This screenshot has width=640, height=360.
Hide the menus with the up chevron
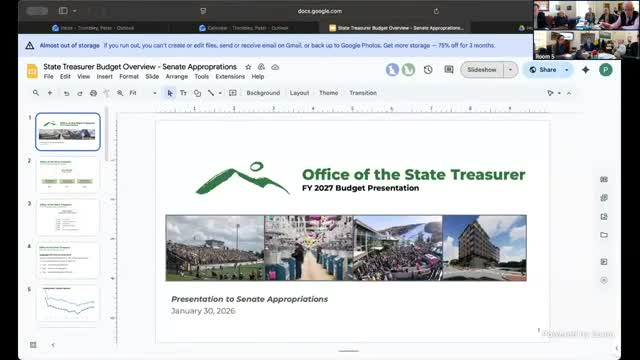(569, 93)
